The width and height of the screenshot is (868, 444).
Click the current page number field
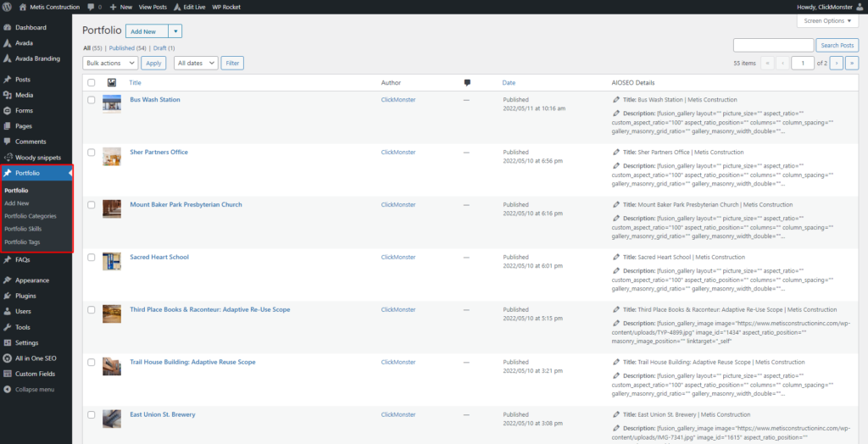click(803, 63)
